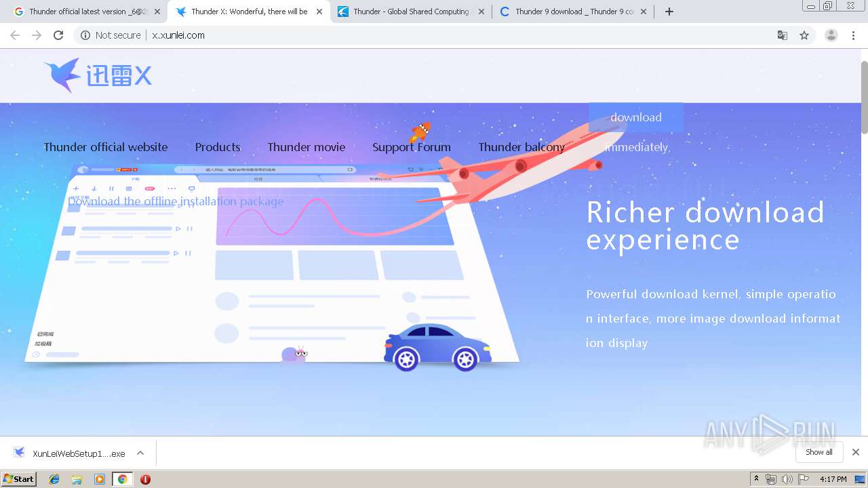
Task: Click the page vertical scrollbar thumb
Action: tap(864, 97)
